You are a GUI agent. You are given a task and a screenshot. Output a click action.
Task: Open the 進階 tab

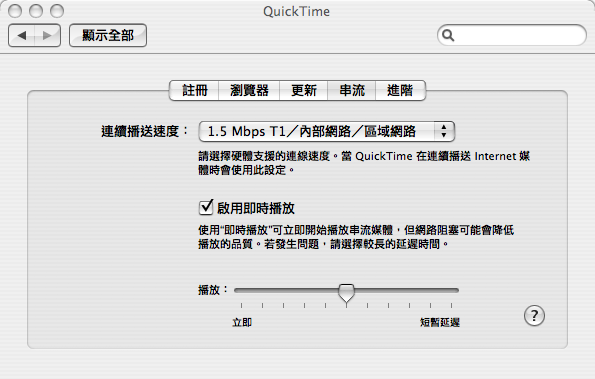pyautogui.click(x=400, y=90)
